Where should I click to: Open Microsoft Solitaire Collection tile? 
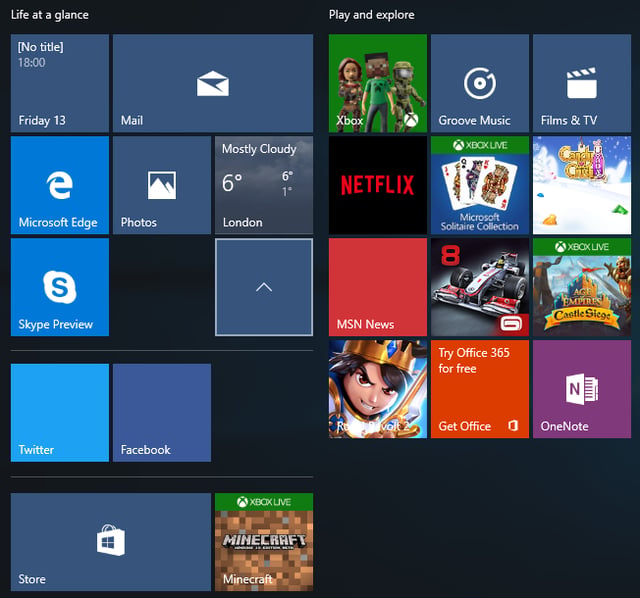480,185
